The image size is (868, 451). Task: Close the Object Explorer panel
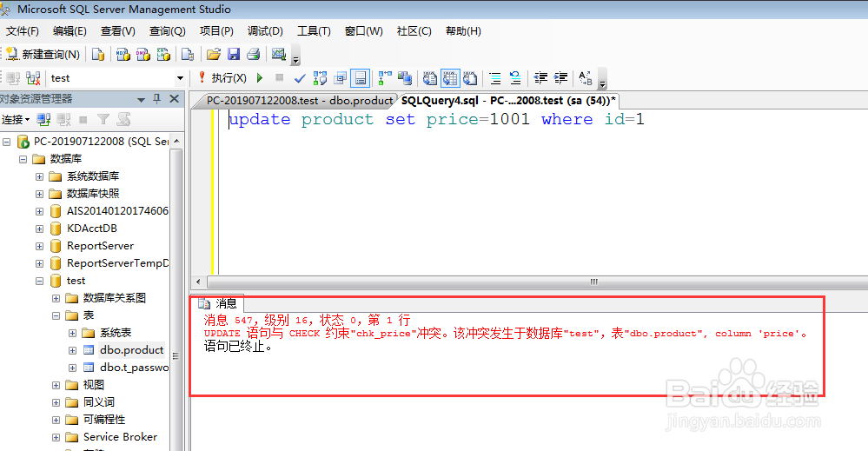point(174,99)
